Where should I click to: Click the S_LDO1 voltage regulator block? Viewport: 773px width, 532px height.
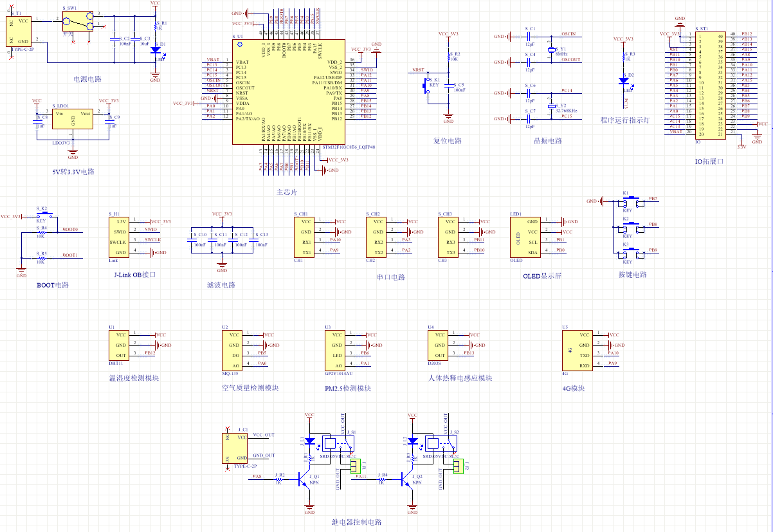(x=73, y=120)
